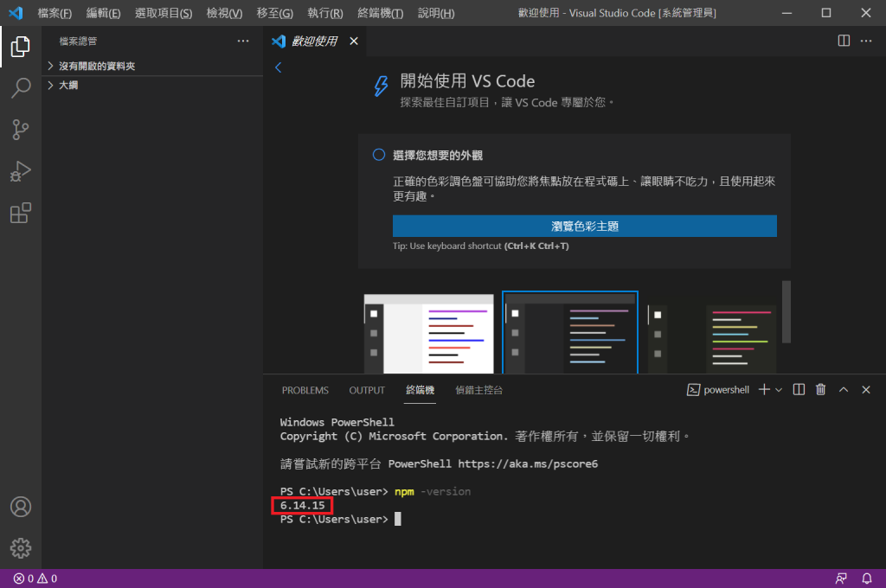Screen dimensions: 886x588
Task: Select the dark theme thumbnail
Action: pos(570,332)
